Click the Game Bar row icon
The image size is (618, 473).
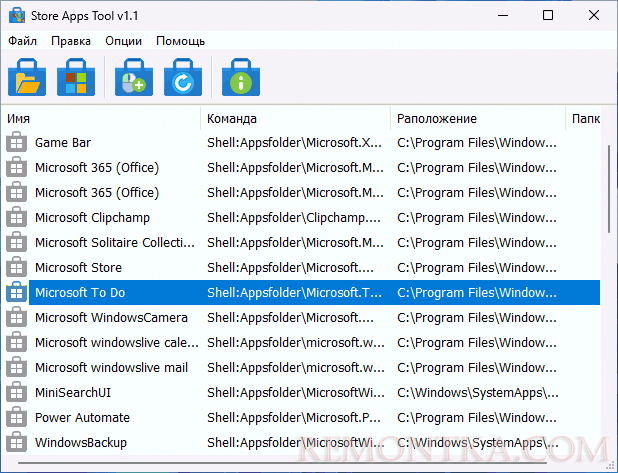(x=17, y=142)
